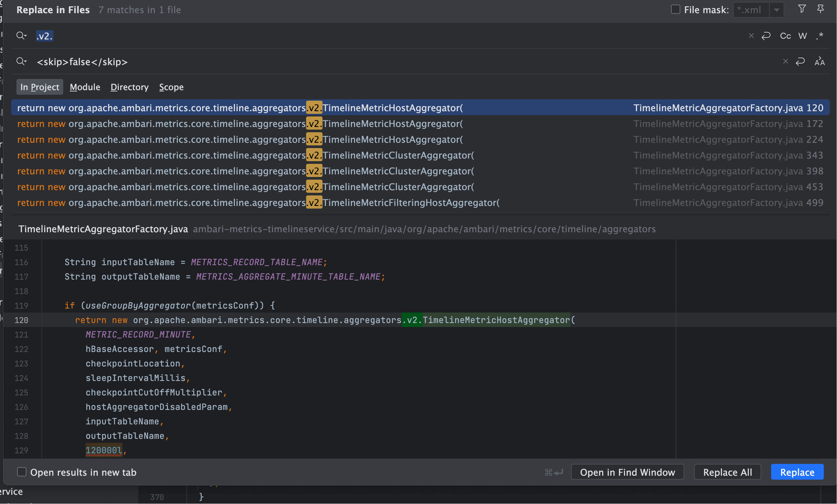Select the In Project scope tab
The image size is (837, 504).
(40, 87)
